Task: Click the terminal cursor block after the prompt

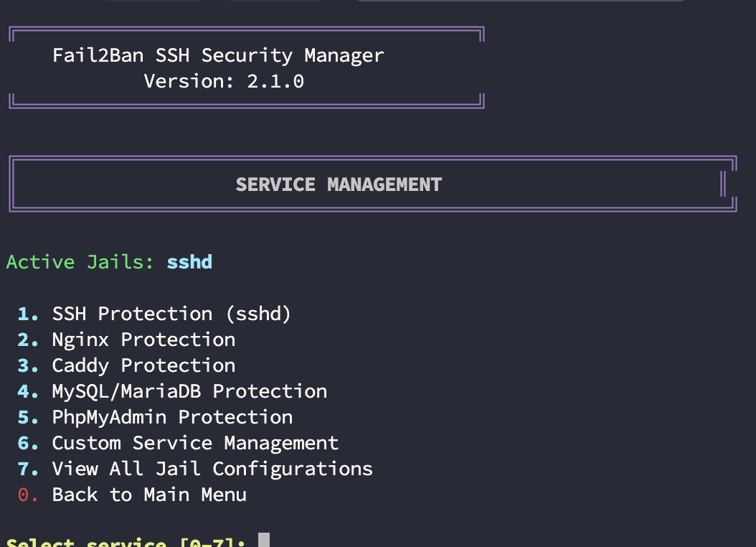Action: 264,540
